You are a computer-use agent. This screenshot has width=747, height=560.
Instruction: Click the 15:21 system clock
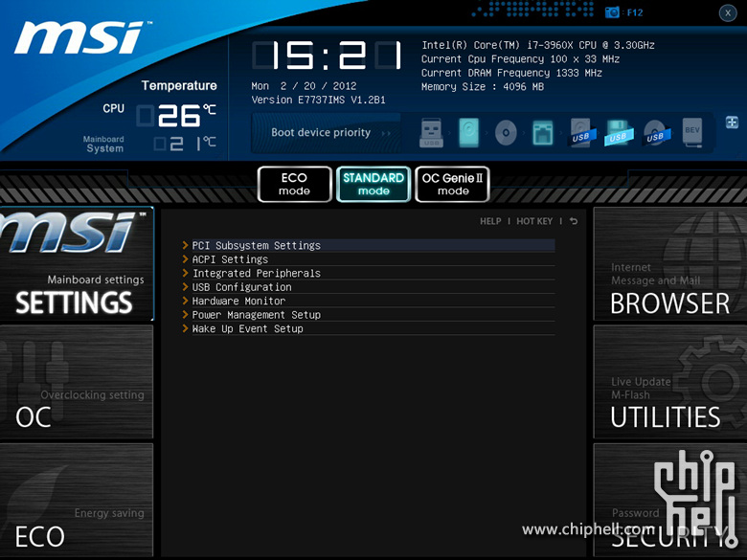click(327, 56)
